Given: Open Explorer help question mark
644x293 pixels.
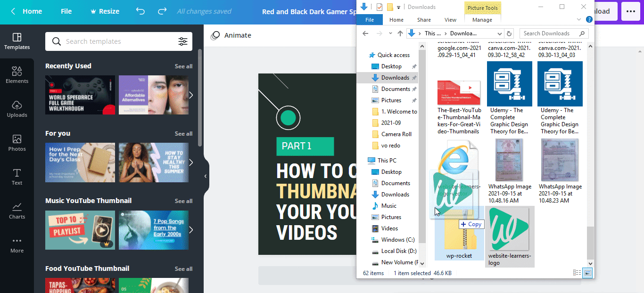Looking at the screenshot, I should point(589,20).
